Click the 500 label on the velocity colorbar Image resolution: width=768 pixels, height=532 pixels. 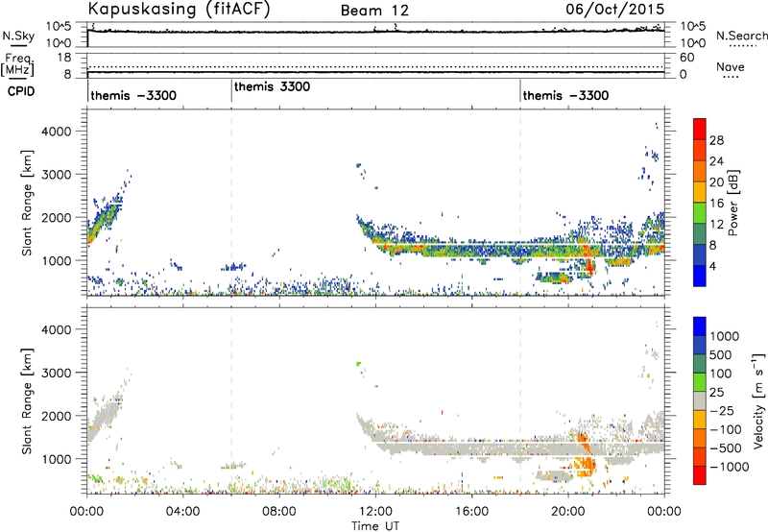point(721,355)
